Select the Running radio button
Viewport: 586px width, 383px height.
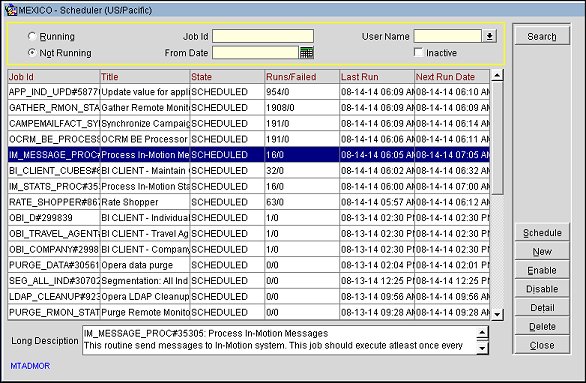click(32, 36)
